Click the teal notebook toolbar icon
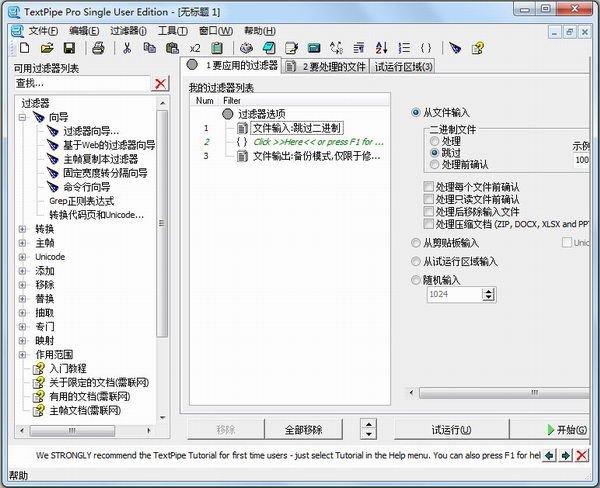 (269, 48)
